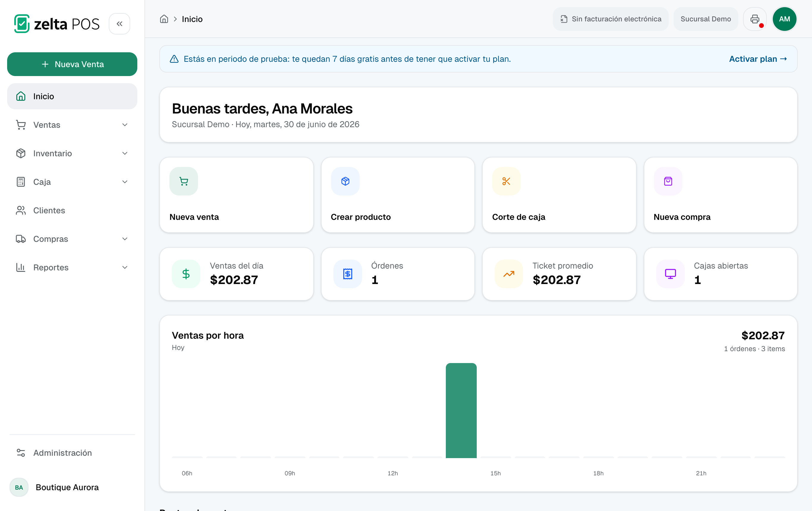Click the Cajas abiertas label
The image size is (812, 511).
click(x=721, y=266)
